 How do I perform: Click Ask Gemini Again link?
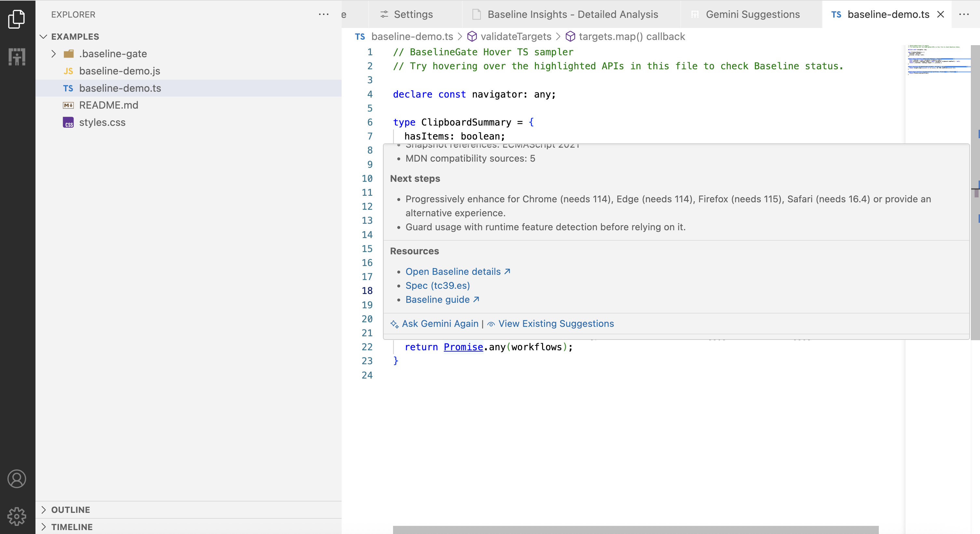click(439, 324)
